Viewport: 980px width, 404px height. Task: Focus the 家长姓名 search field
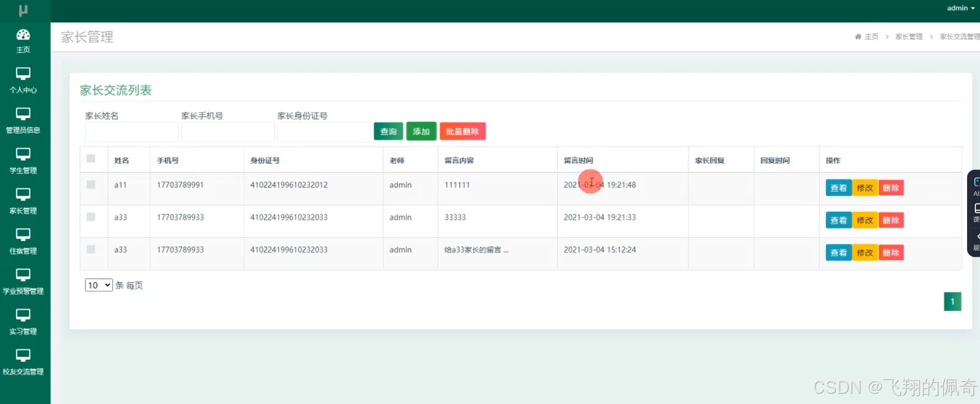[x=132, y=132]
